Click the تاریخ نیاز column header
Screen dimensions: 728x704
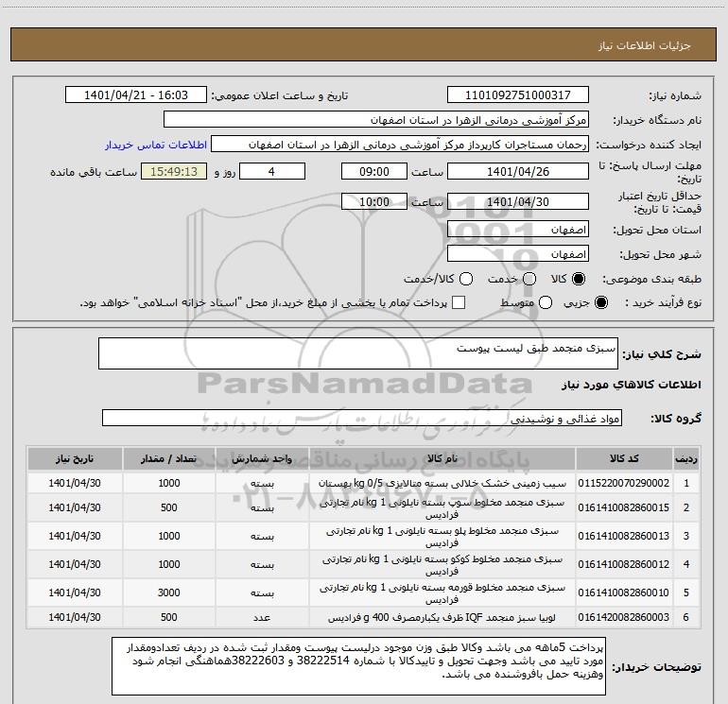coord(75,458)
